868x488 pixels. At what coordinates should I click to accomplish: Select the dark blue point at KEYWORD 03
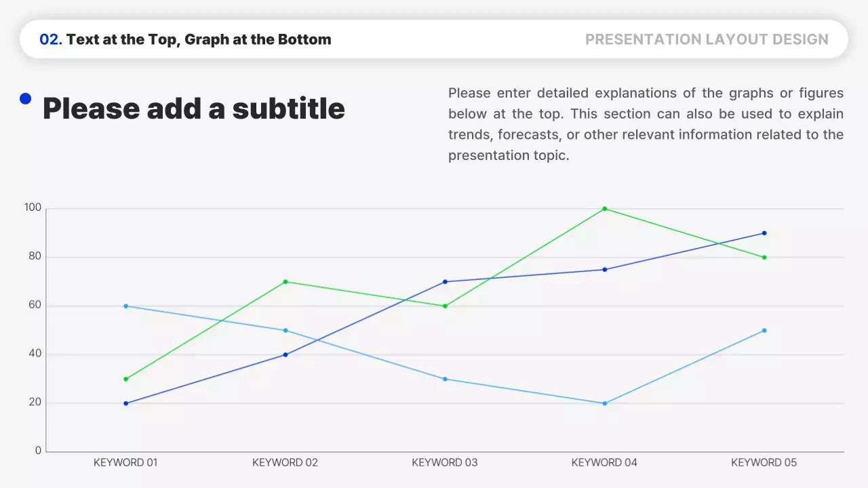click(x=445, y=282)
